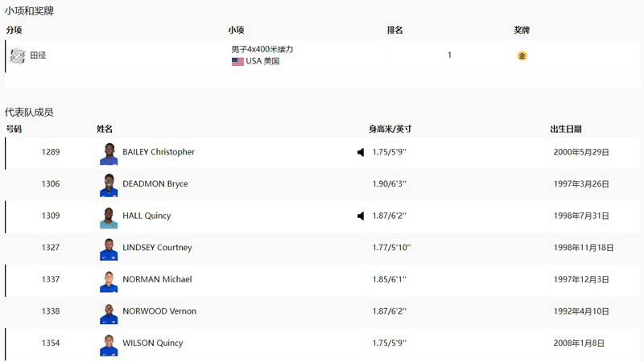
Task: Click LINDSEY Courtney's athlete photo
Action: coord(109,249)
